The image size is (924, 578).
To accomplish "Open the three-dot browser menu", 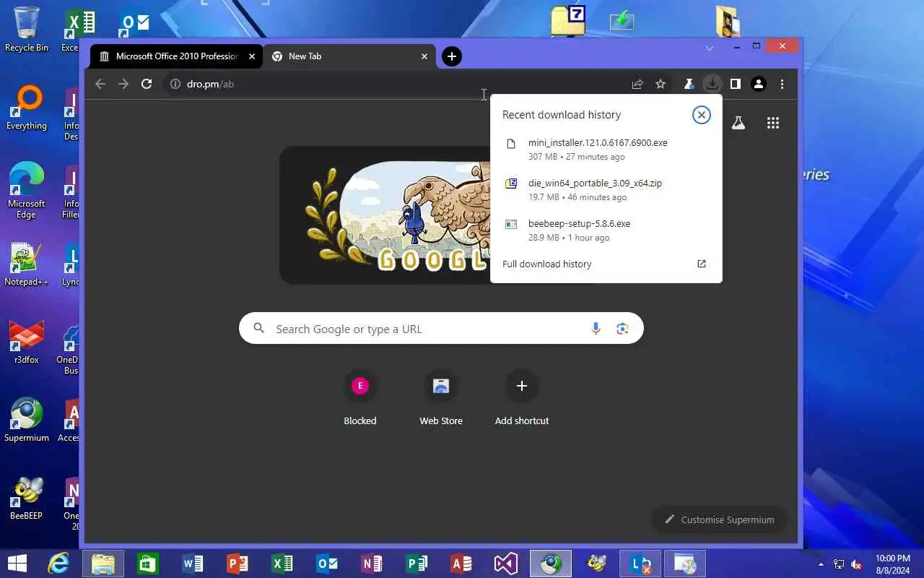I will pos(782,84).
